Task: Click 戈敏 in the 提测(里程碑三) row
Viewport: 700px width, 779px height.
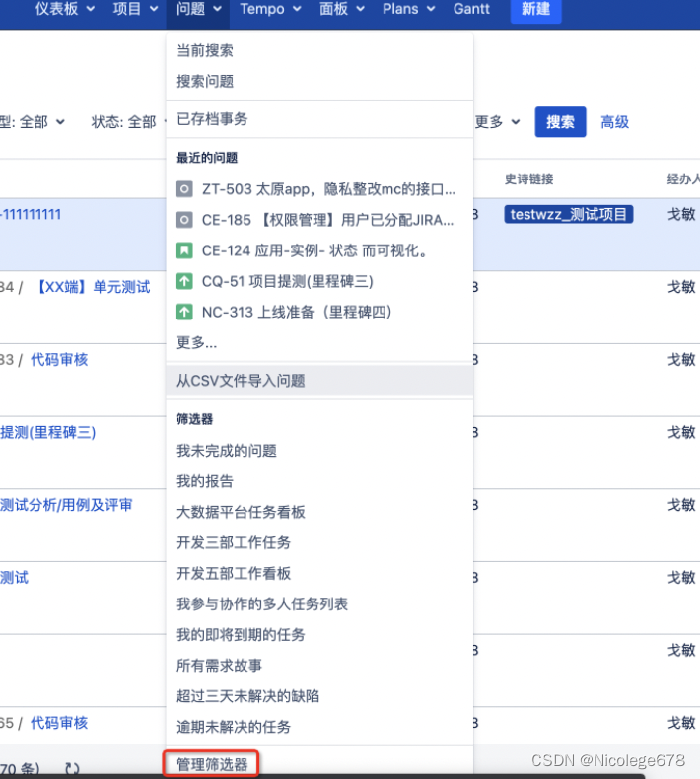Action: pyautogui.click(x=681, y=432)
